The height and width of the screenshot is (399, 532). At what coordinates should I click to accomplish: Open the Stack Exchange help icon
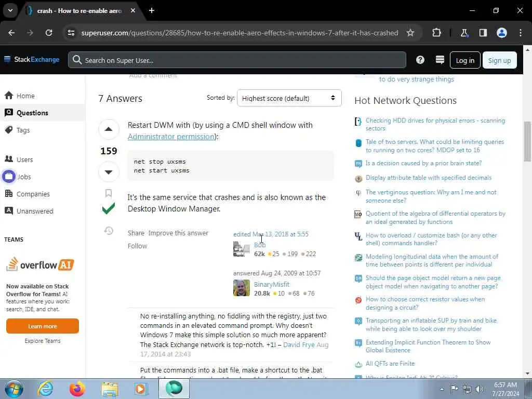(x=420, y=60)
